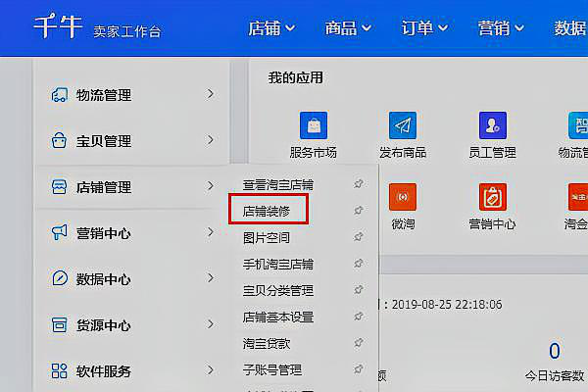Select 手机淘宝店铺 in submenu

tap(278, 264)
